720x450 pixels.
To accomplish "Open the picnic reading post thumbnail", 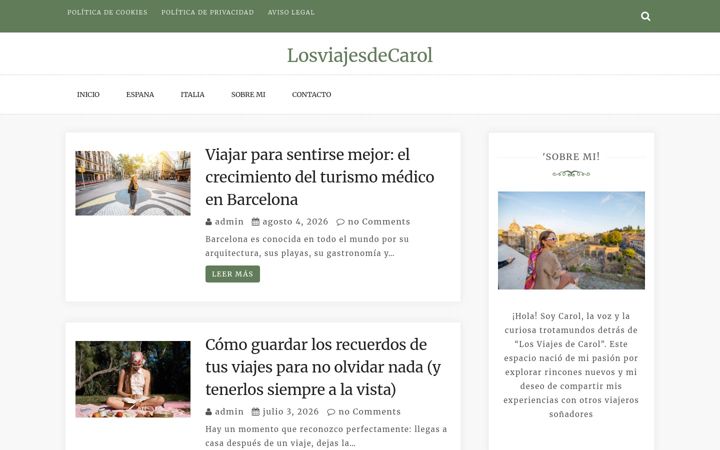I will click(133, 379).
